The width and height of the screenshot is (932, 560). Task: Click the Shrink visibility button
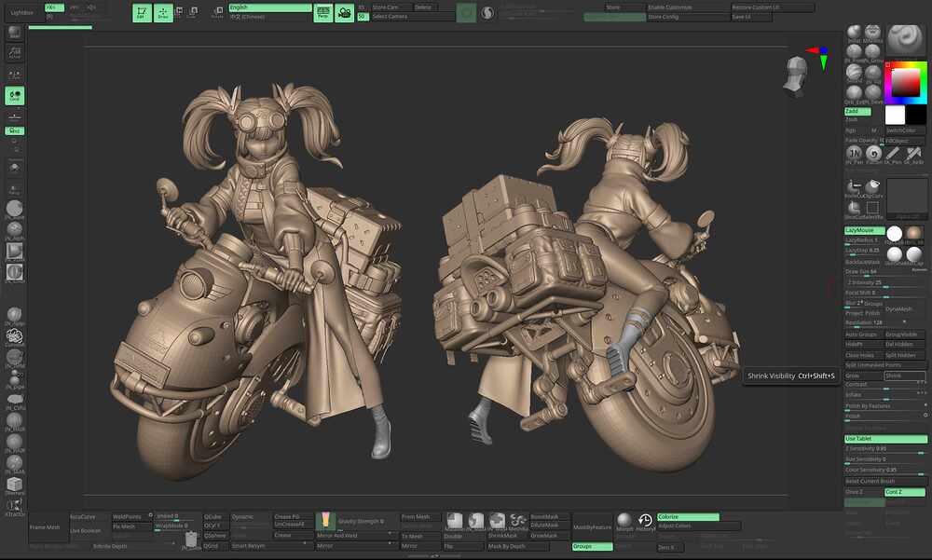coord(905,376)
